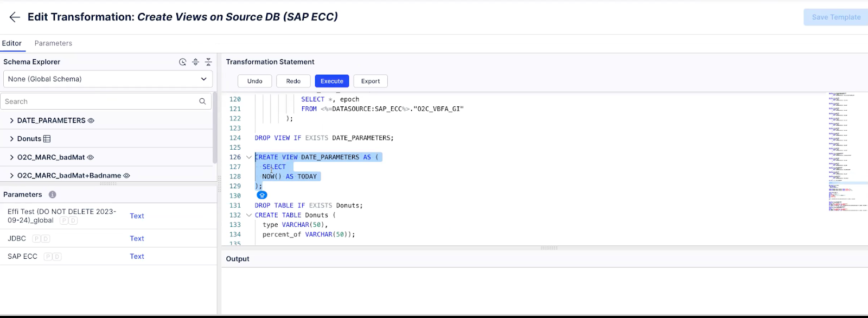Click the code 'NOW() AS TODAY'
Image resolution: width=868 pixels, height=318 pixels.
click(x=290, y=177)
